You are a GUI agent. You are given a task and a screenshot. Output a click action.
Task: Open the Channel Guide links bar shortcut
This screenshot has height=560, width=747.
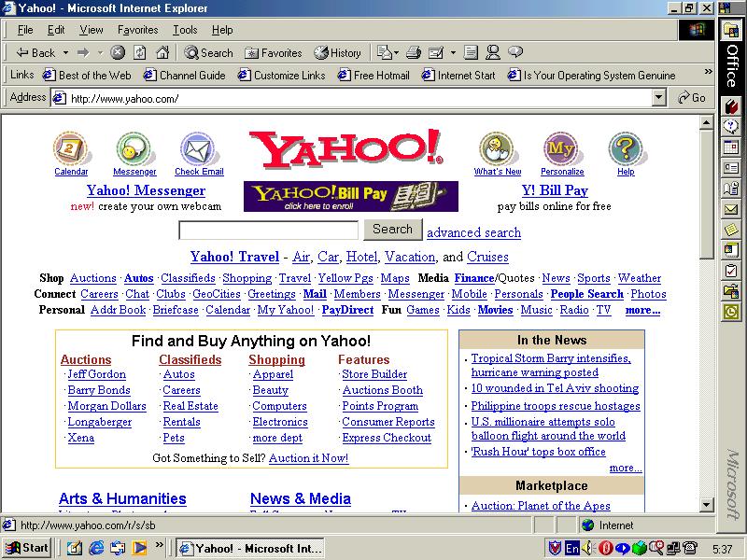coord(184,76)
